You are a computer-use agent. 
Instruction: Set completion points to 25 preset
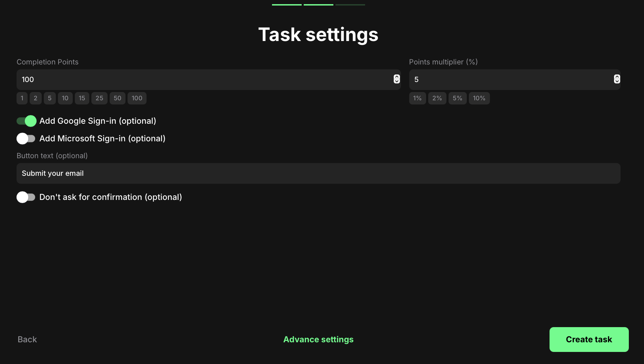coord(99,98)
